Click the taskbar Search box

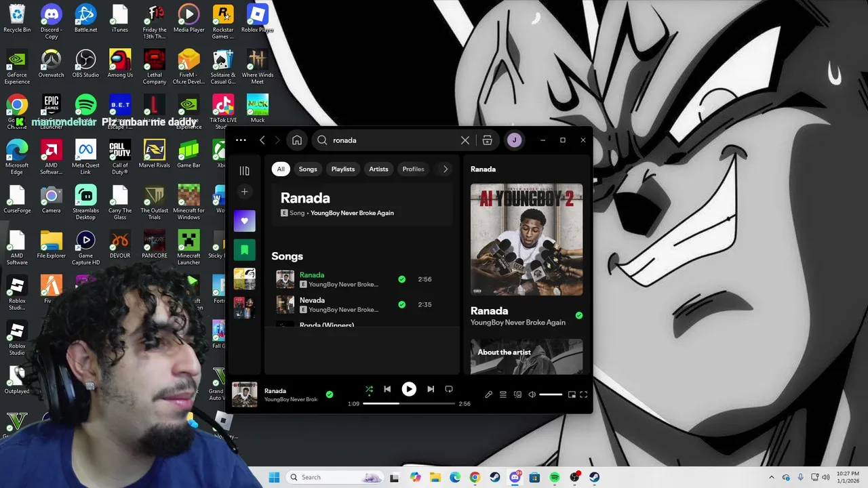click(x=334, y=477)
